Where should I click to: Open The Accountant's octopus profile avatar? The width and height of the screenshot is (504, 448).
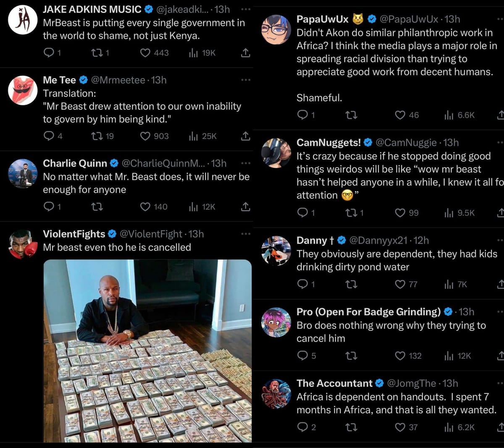(276, 394)
